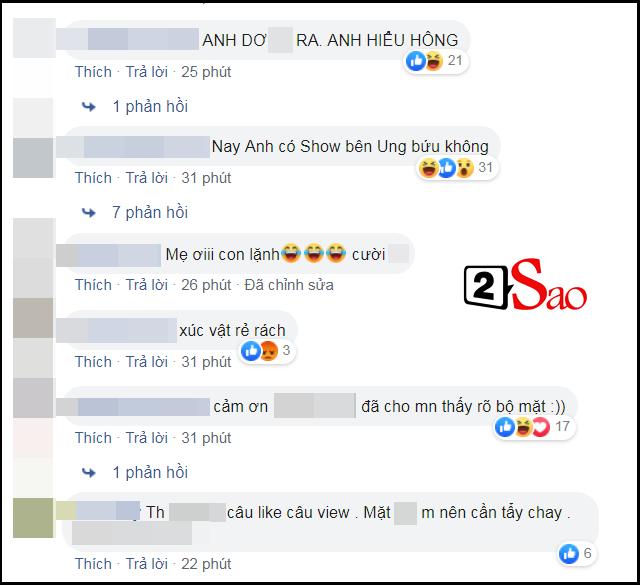Like the ANH HIỂU HÔNG comment

(x=93, y=72)
